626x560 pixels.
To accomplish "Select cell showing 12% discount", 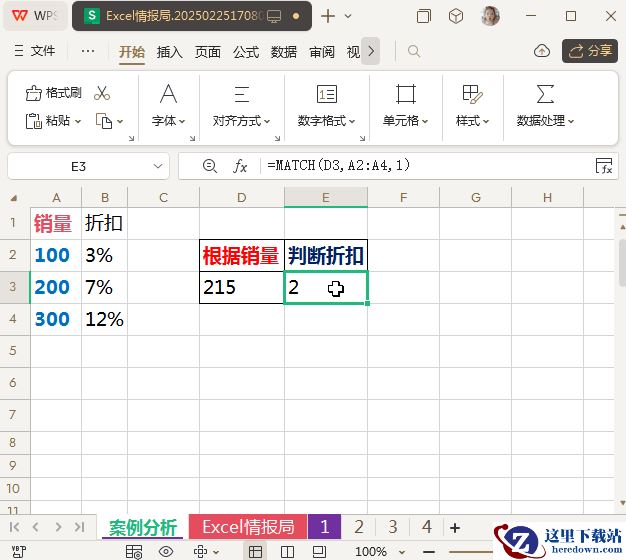I will tap(105, 319).
